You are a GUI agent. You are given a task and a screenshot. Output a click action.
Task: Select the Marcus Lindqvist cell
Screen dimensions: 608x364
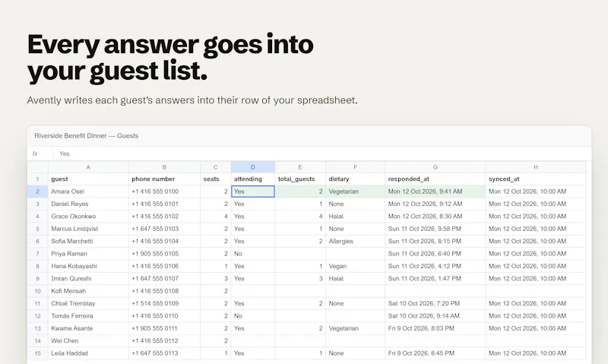click(88, 229)
